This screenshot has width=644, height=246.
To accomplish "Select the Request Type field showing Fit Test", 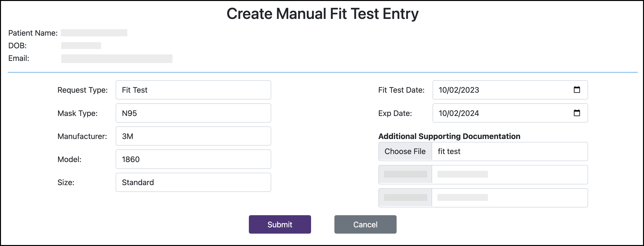I will (x=193, y=90).
